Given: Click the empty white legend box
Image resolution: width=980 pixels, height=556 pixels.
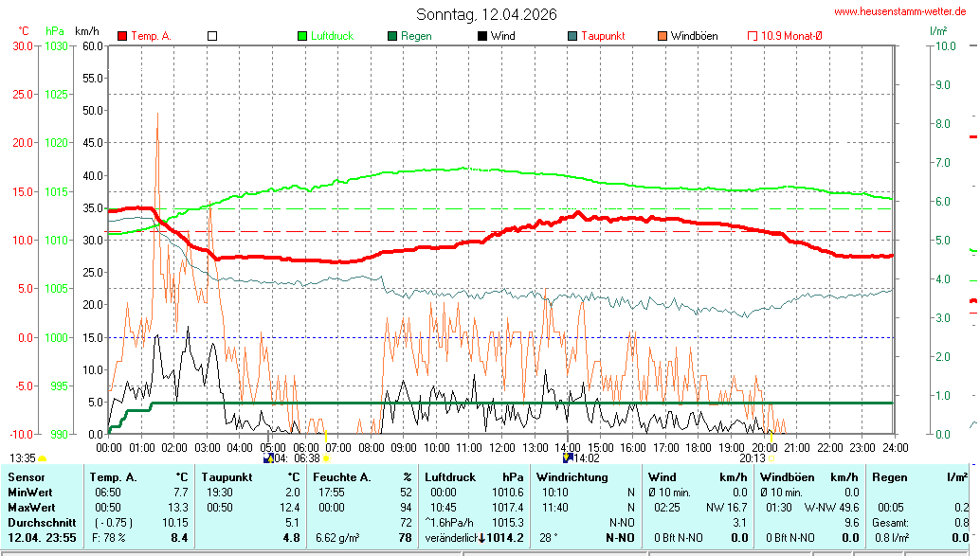Looking at the screenshot, I should point(212,36).
